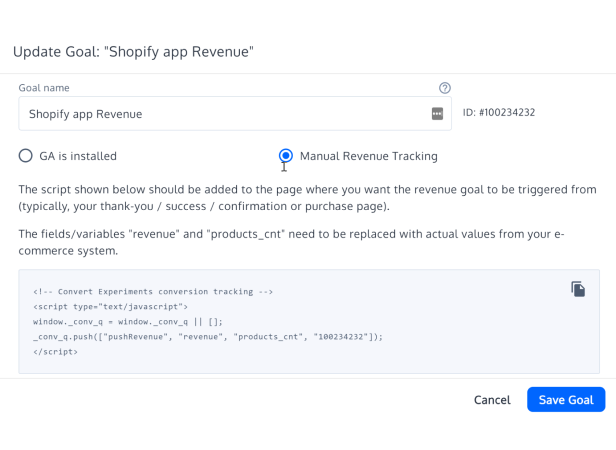Image resolution: width=616 pixels, height=450 pixels.
Task: Click the Cancel button
Action: [x=492, y=400]
